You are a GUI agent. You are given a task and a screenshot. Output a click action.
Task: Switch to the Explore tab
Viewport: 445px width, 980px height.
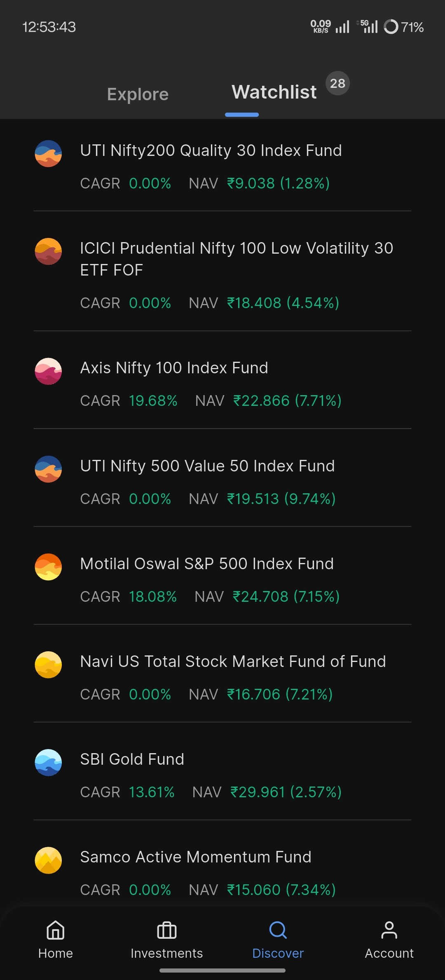tap(138, 94)
